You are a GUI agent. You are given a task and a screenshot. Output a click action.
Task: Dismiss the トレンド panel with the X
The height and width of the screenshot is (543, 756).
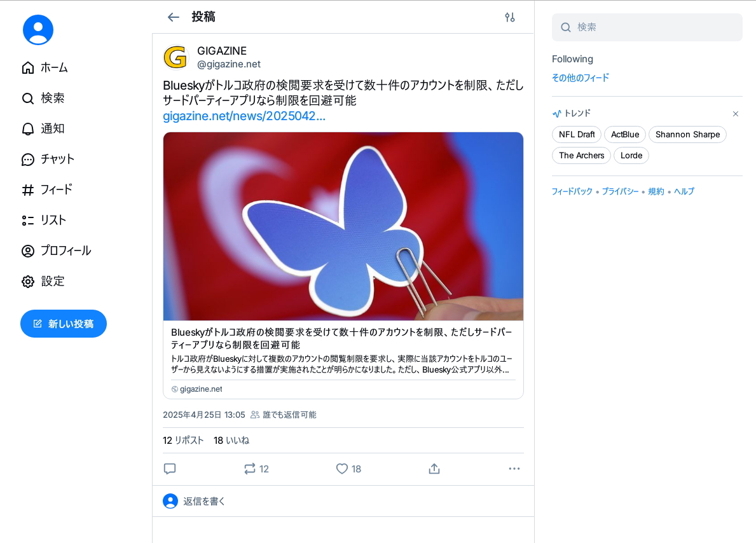click(735, 114)
